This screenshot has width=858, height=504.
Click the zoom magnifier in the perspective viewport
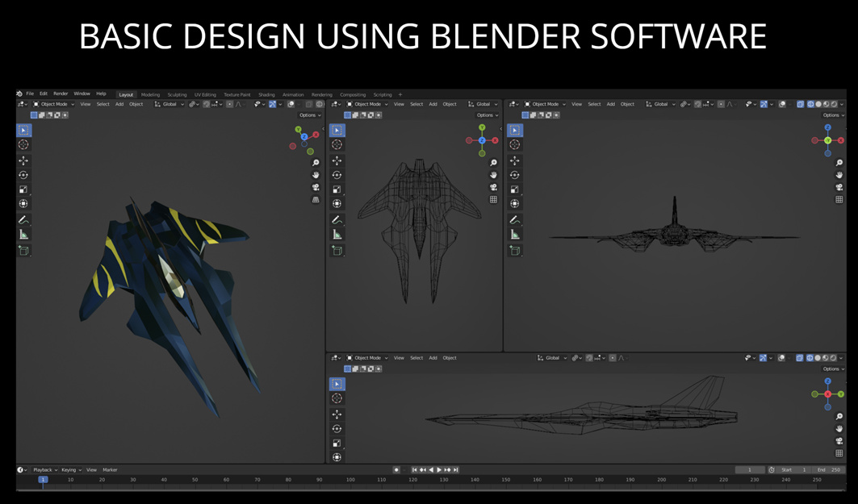316,163
